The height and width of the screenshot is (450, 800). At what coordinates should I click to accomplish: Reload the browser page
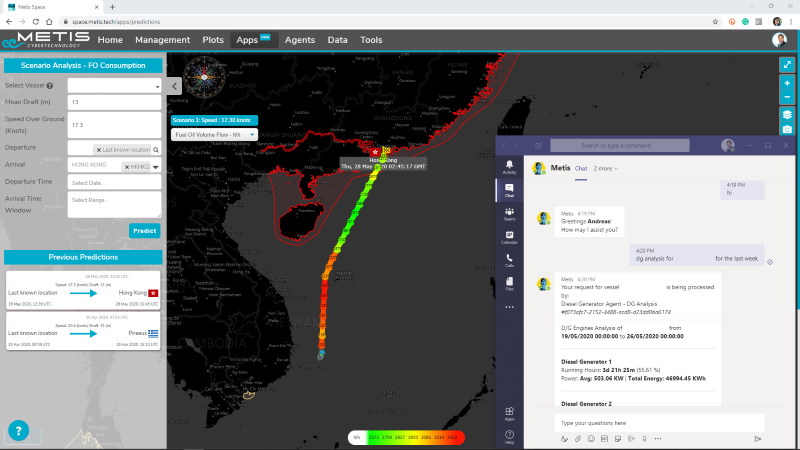pos(36,21)
